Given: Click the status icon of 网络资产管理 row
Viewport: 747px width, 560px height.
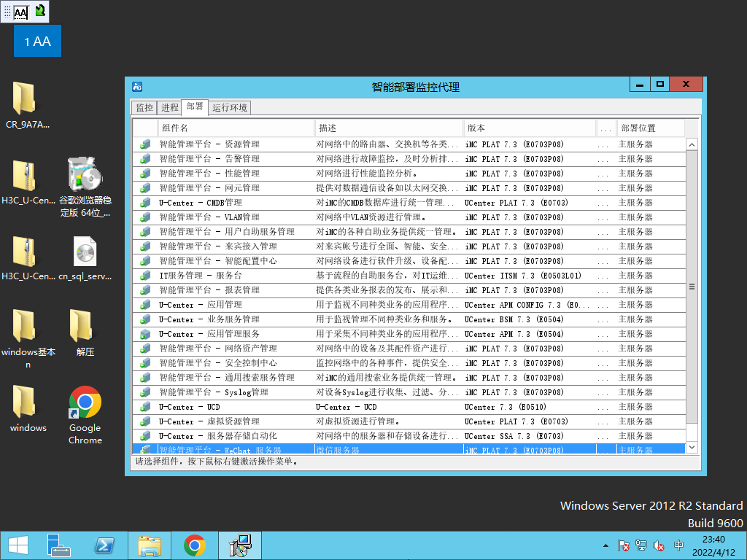Looking at the screenshot, I should pos(145,349).
